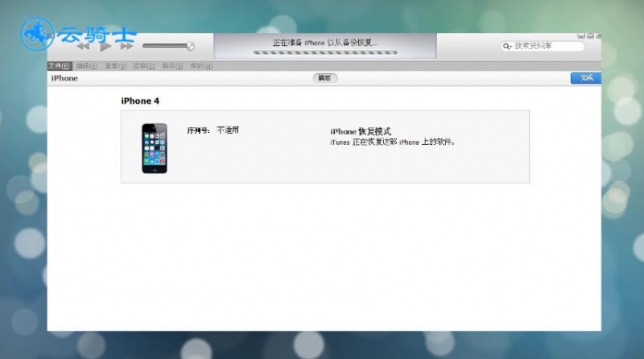Click the 不适用 serial value
The width and height of the screenshot is (644, 359).
(x=228, y=130)
